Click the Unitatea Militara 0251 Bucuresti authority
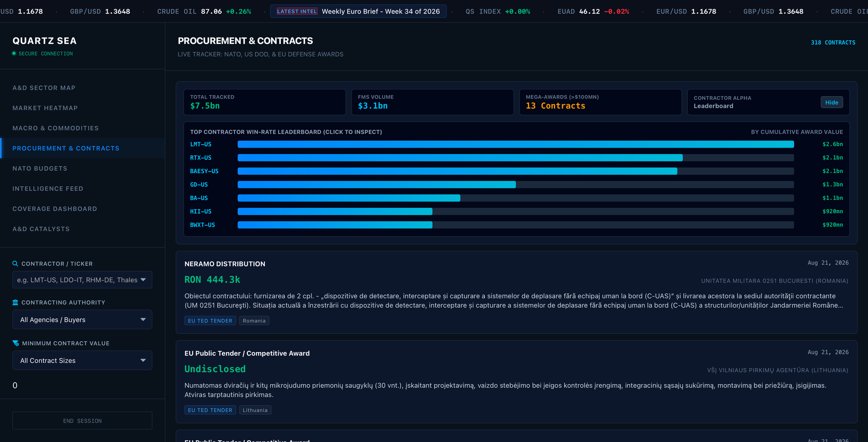The width and height of the screenshot is (868, 442). tap(775, 281)
